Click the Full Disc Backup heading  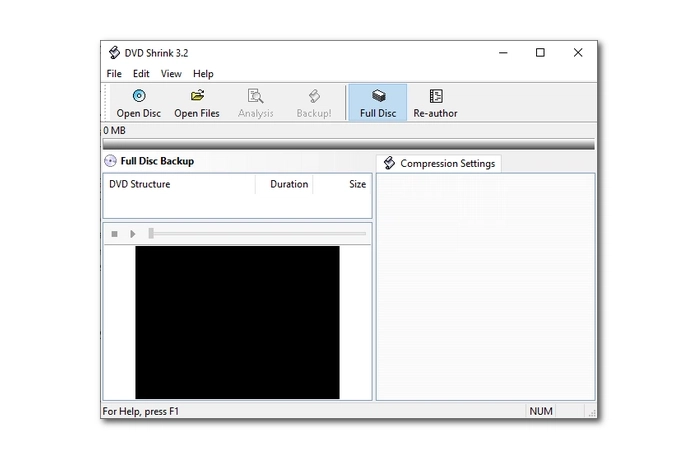tap(157, 161)
